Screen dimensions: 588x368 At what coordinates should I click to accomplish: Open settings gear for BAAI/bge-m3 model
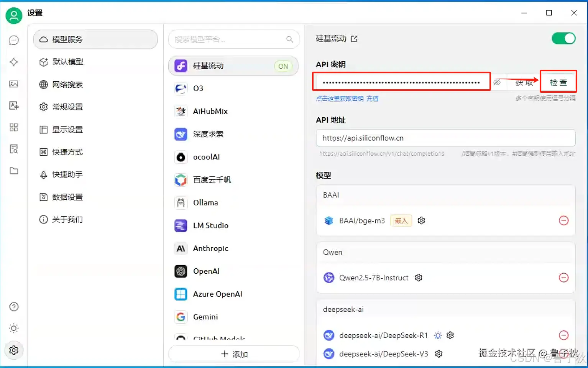coord(421,220)
